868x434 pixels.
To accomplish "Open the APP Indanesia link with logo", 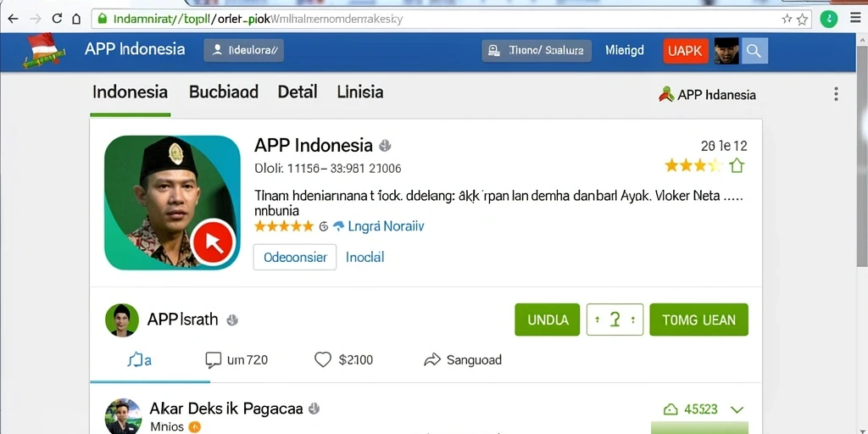I will tap(707, 95).
